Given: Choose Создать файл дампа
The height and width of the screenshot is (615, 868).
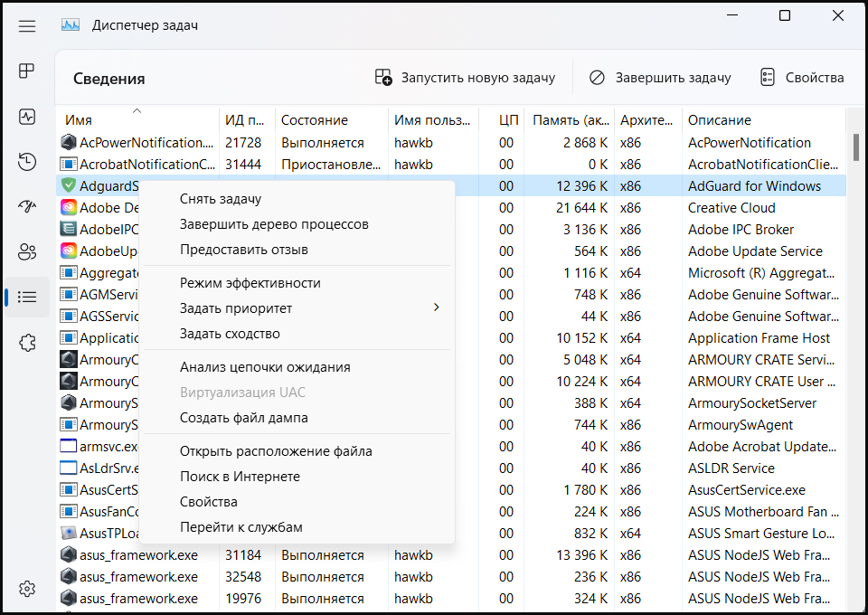Looking at the screenshot, I should pos(297,418).
